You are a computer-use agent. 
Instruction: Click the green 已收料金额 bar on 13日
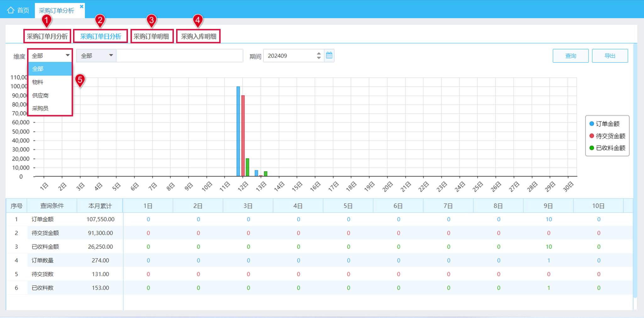[x=266, y=174]
